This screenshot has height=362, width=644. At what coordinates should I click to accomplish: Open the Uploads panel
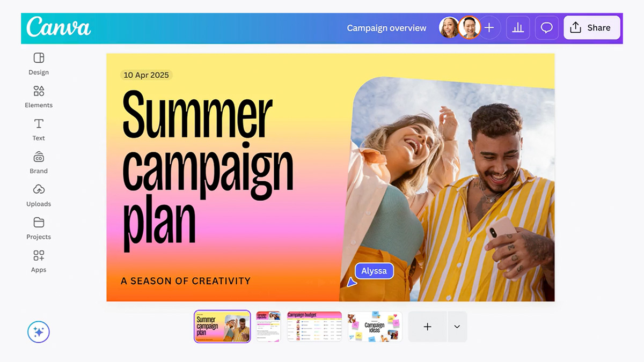39,196
